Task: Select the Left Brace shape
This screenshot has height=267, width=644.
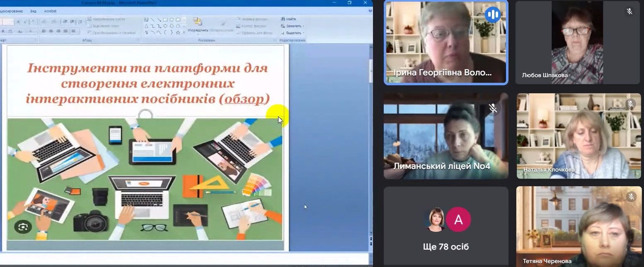Action: [165, 32]
